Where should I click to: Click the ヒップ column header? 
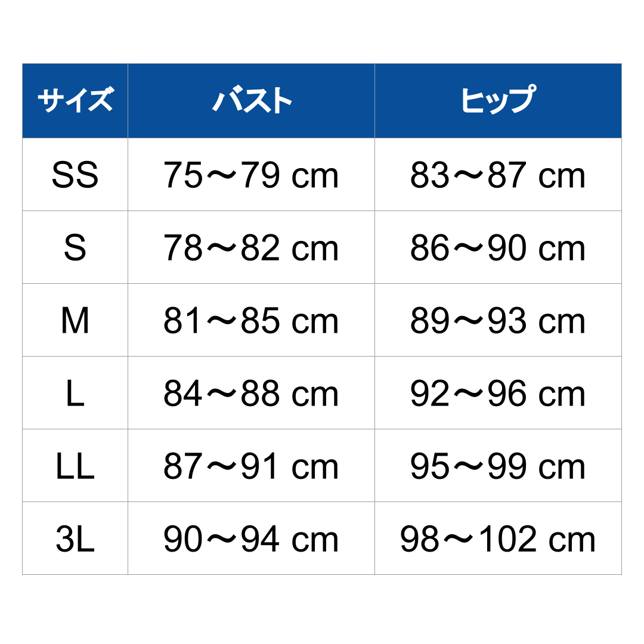tap(498, 101)
